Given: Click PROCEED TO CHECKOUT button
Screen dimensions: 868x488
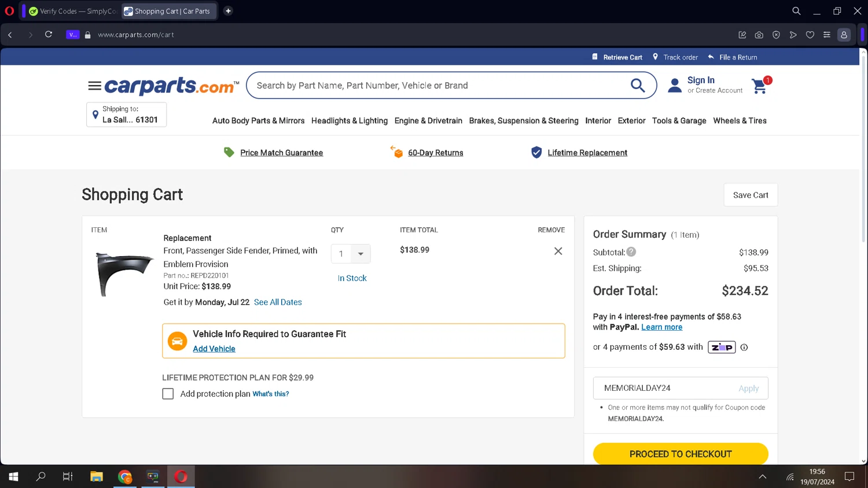Looking at the screenshot, I should (x=681, y=454).
